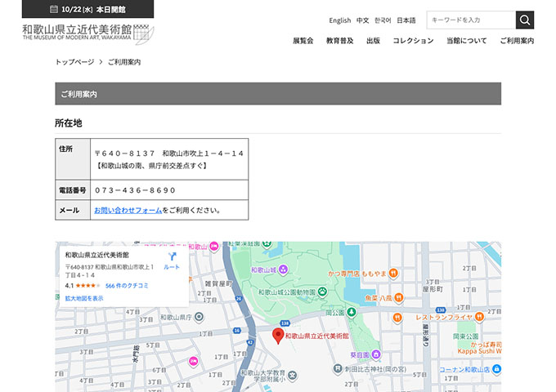The height and width of the screenshot is (392, 556).
Task: Click the 葵庭園 purple marker
Action: (376, 354)
